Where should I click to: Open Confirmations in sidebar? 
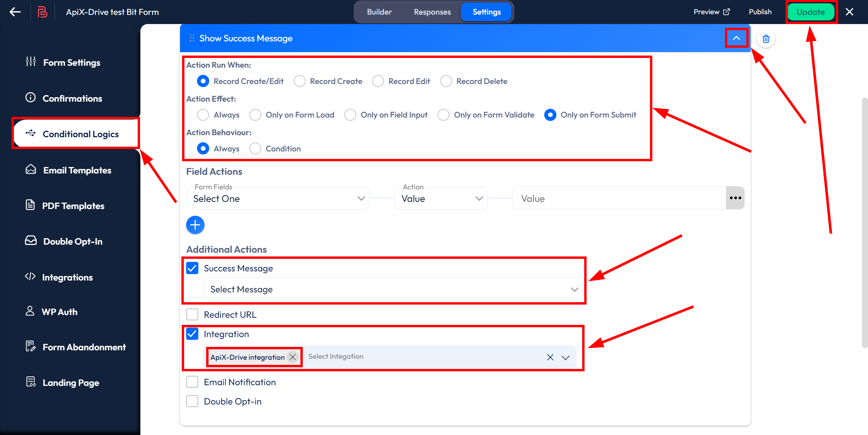pos(72,98)
